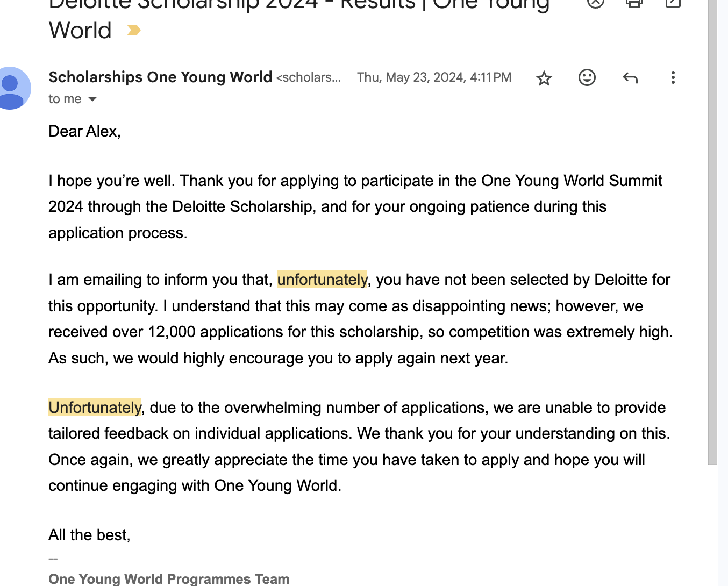
Task: Click the "All the best," closing line
Action: [89, 535]
